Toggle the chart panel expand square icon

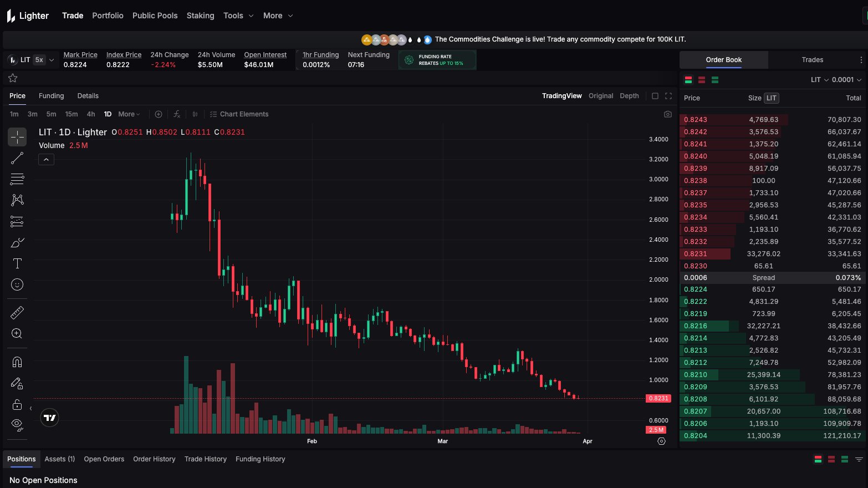point(655,96)
